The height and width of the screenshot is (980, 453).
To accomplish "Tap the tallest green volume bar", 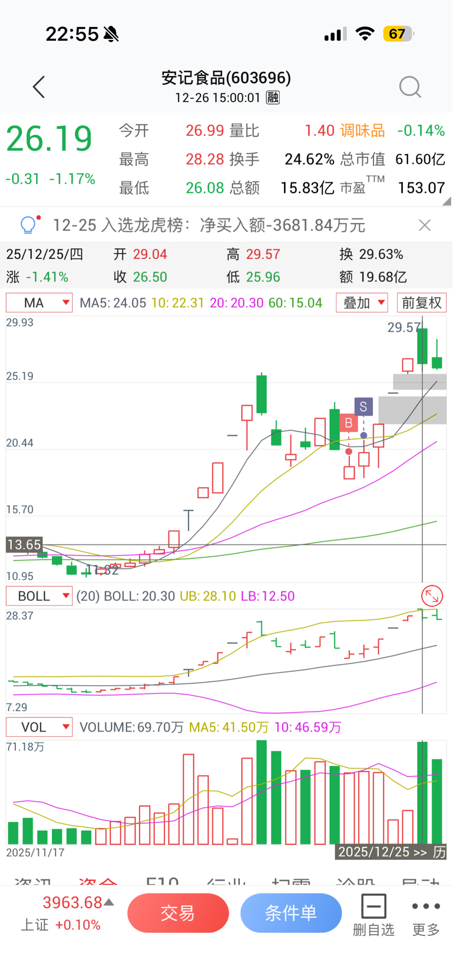I will [262, 792].
